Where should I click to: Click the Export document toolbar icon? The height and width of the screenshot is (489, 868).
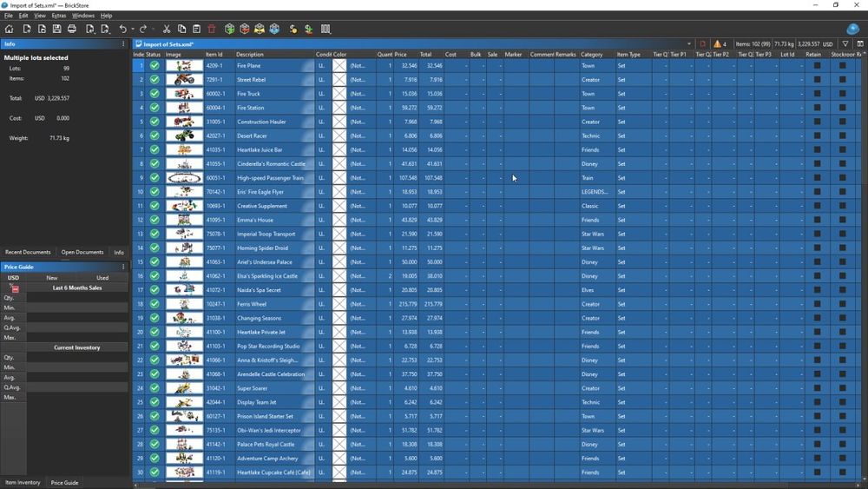(105, 29)
